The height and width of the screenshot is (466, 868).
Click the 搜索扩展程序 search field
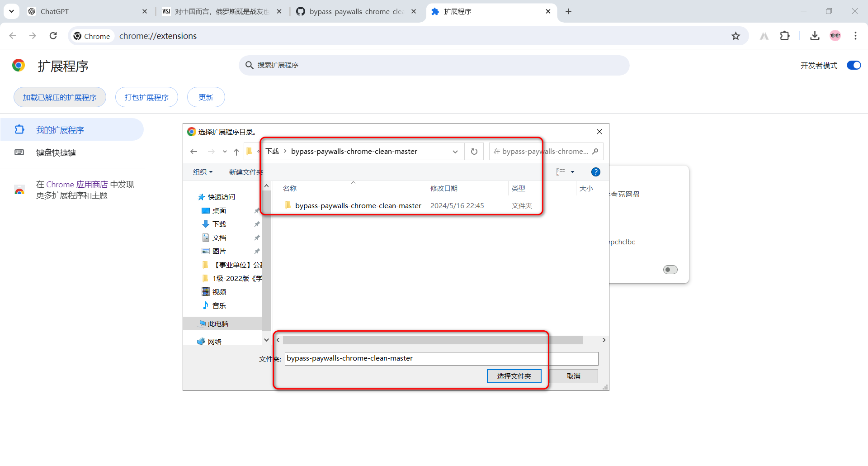(x=434, y=65)
